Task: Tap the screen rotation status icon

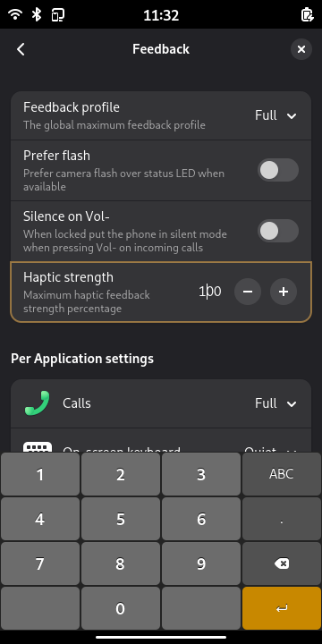Action: [58, 15]
